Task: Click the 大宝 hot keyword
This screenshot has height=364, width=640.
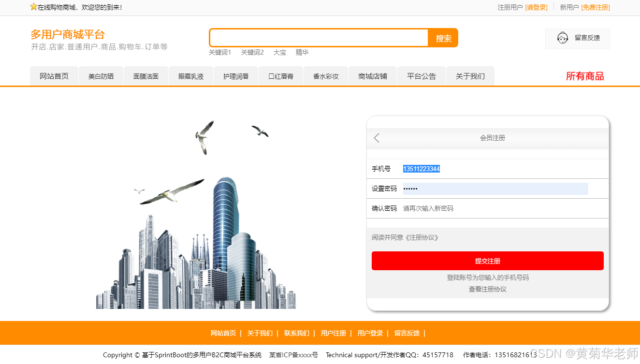Action: (280, 52)
